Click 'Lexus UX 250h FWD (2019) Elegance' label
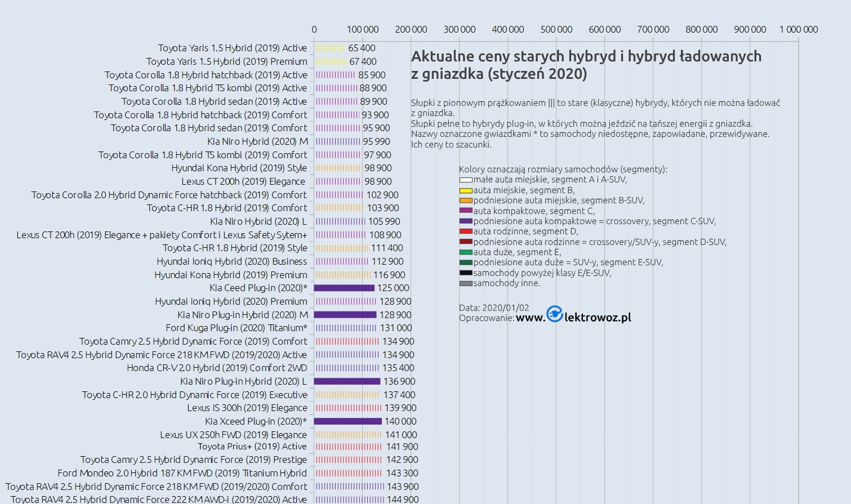Viewport: 851px width, 504px height. (x=233, y=435)
